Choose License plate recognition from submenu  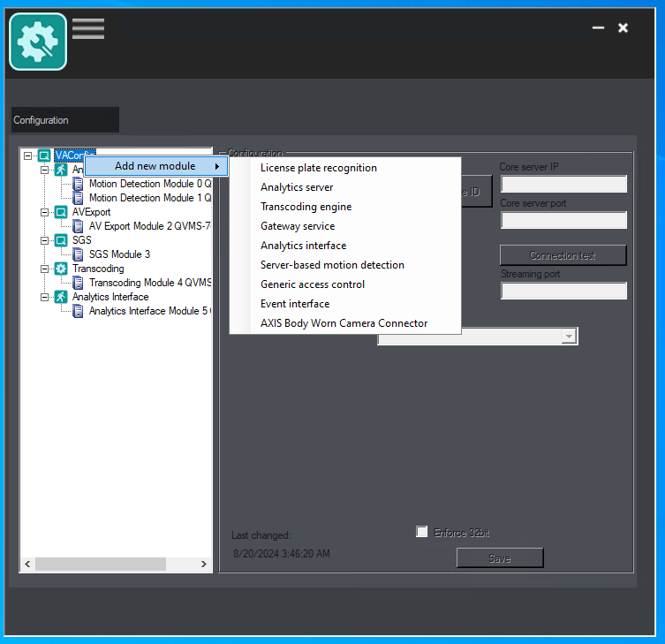coord(319,168)
